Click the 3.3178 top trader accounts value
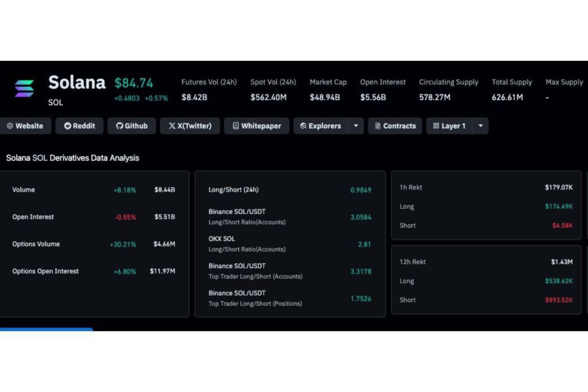This screenshot has height=392, width=588. pos(361,271)
